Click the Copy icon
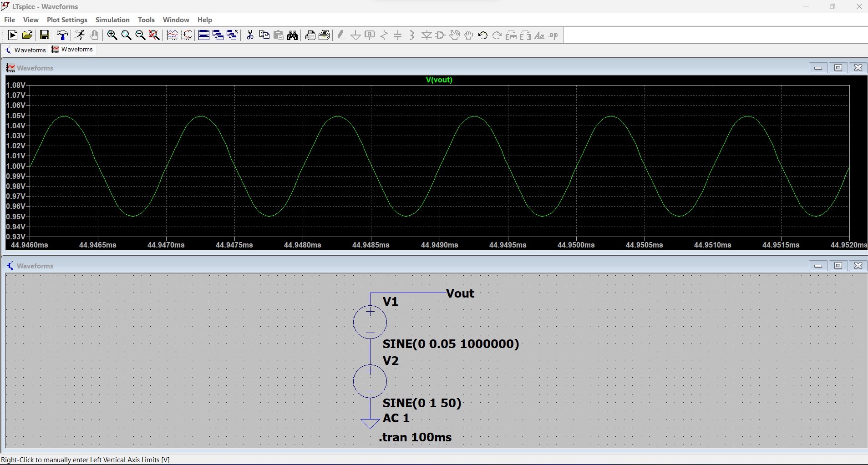Screen dimensions: 868x465 [x=264, y=35]
